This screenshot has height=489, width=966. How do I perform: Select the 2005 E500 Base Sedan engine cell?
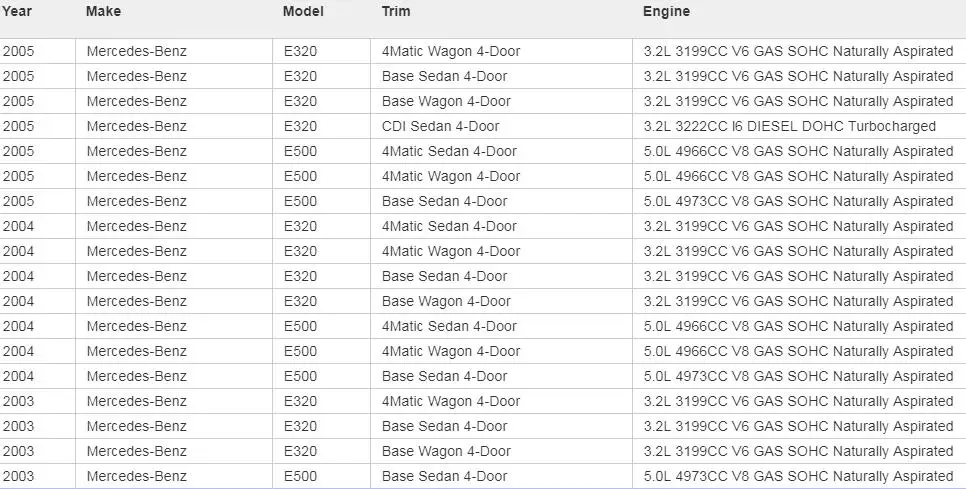pos(798,201)
